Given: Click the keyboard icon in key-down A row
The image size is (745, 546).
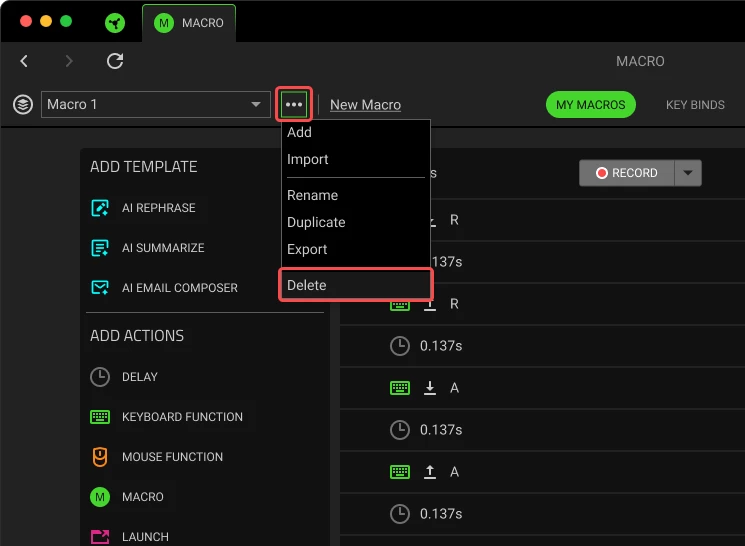Looking at the screenshot, I should [x=400, y=388].
